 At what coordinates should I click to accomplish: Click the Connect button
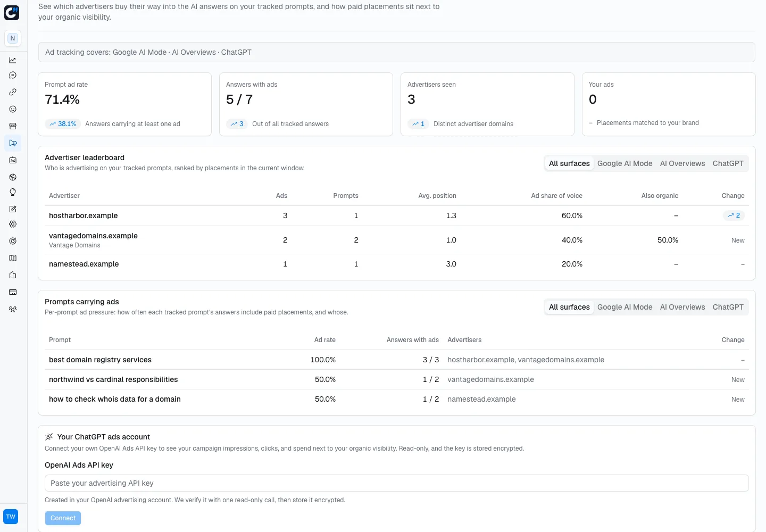(x=63, y=518)
